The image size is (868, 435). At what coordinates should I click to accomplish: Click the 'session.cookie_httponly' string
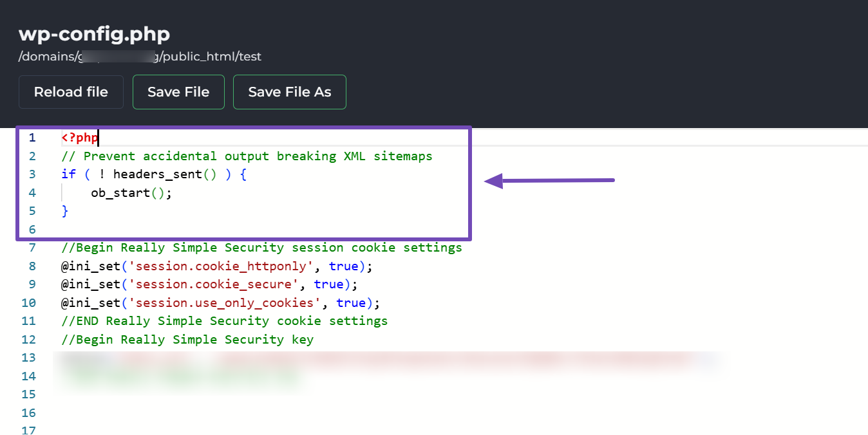222,266
